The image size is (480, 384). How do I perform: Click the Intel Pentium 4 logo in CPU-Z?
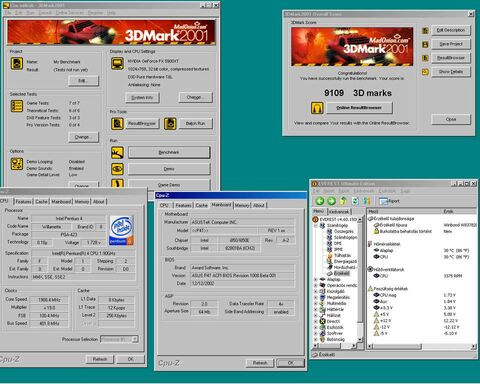click(x=121, y=231)
